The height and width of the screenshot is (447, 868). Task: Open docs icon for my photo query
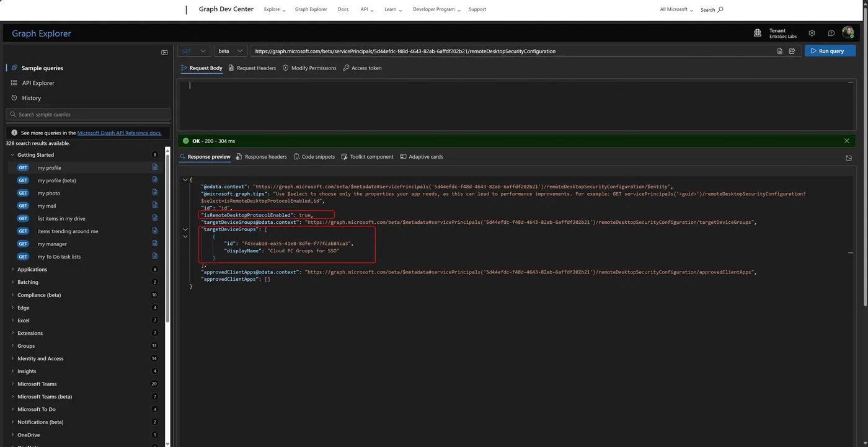(155, 193)
